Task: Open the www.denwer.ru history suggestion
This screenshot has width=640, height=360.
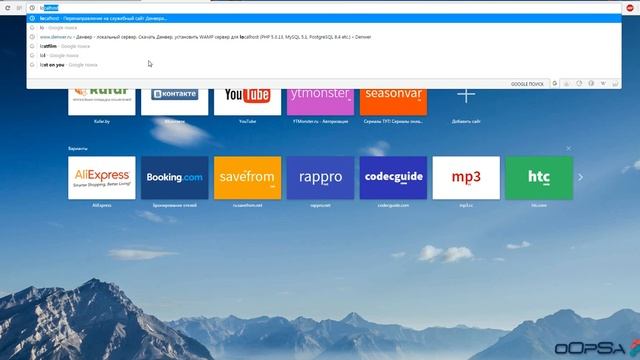Action: (324, 37)
